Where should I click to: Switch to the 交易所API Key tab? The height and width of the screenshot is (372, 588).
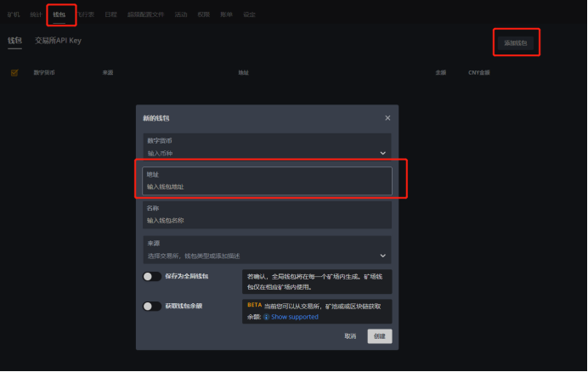click(x=59, y=41)
